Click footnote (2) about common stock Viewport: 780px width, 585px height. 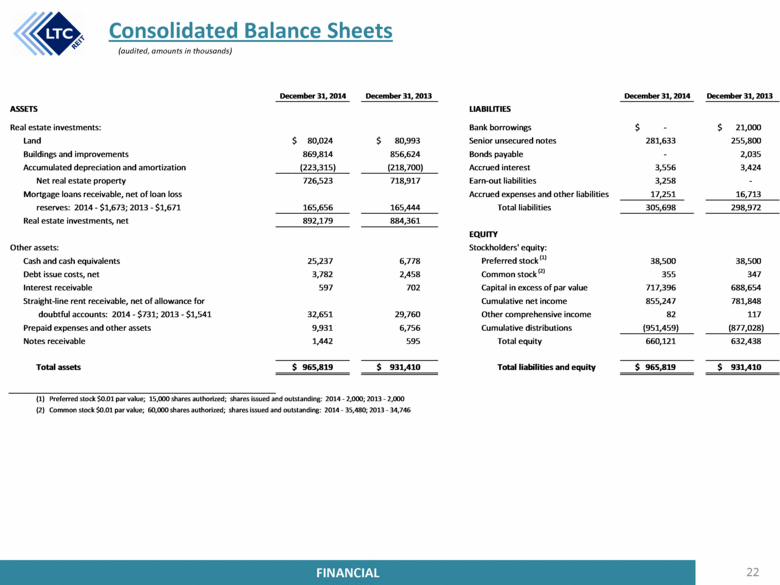click(223, 410)
